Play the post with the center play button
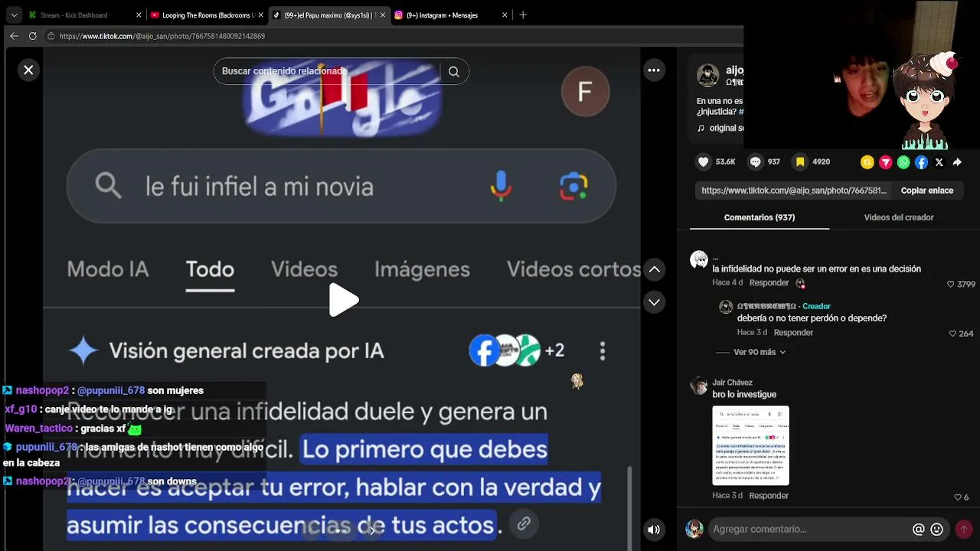The height and width of the screenshot is (551, 980). point(343,299)
